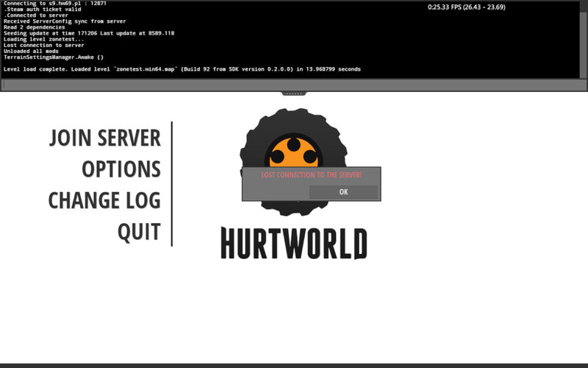This screenshot has width=588, height=368.
Task: Dismiss lost connection dialog with OK
Action: point(343,192)
